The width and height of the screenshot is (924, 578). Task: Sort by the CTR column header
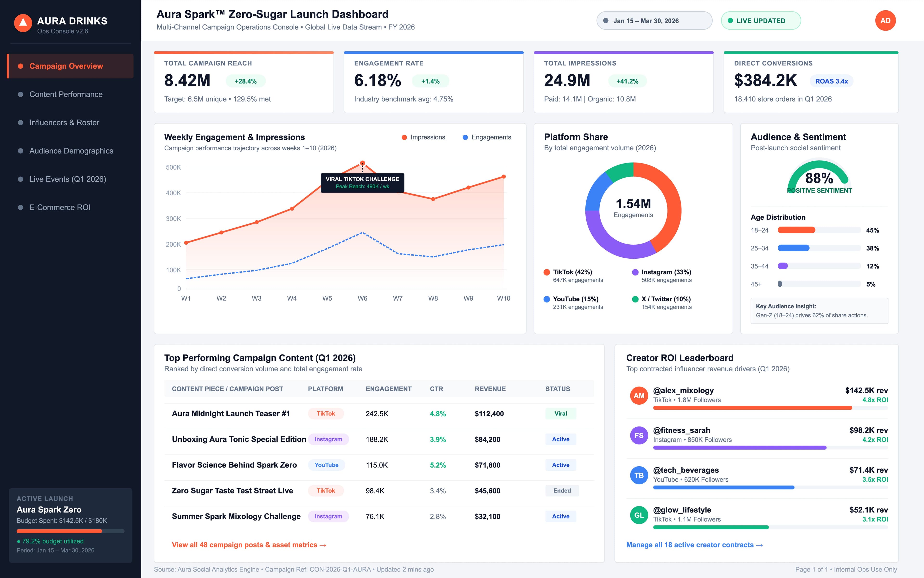pos(436,389)
